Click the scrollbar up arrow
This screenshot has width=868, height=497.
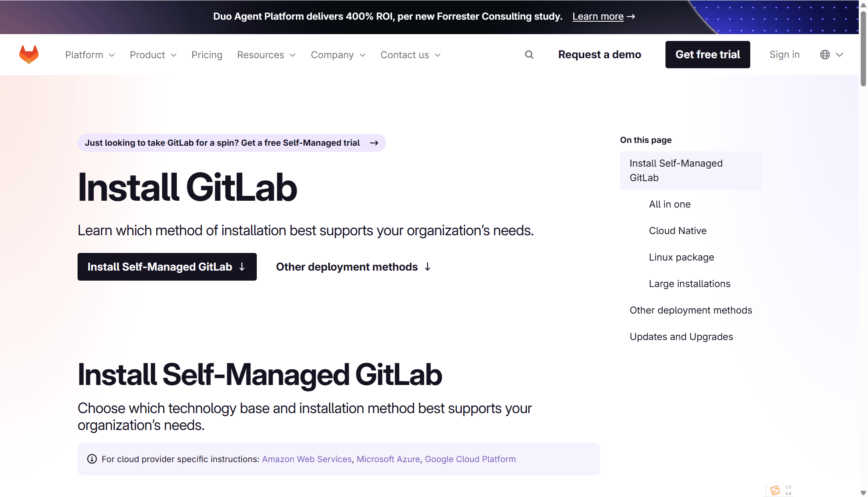point(863,5)
